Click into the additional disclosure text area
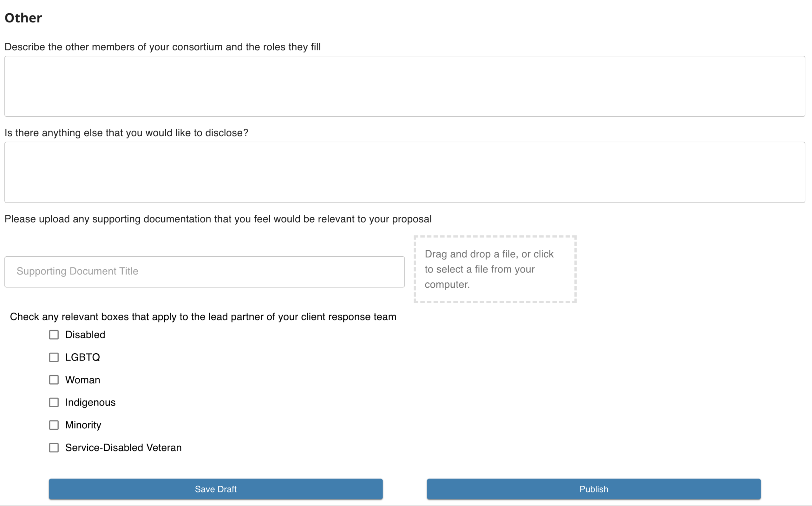 405,172
